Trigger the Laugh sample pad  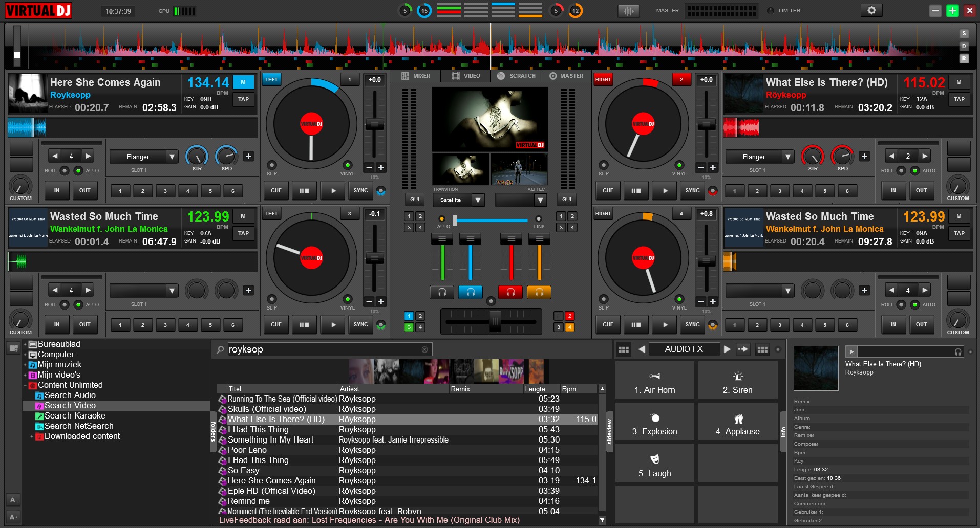click(x=654, y=464)
